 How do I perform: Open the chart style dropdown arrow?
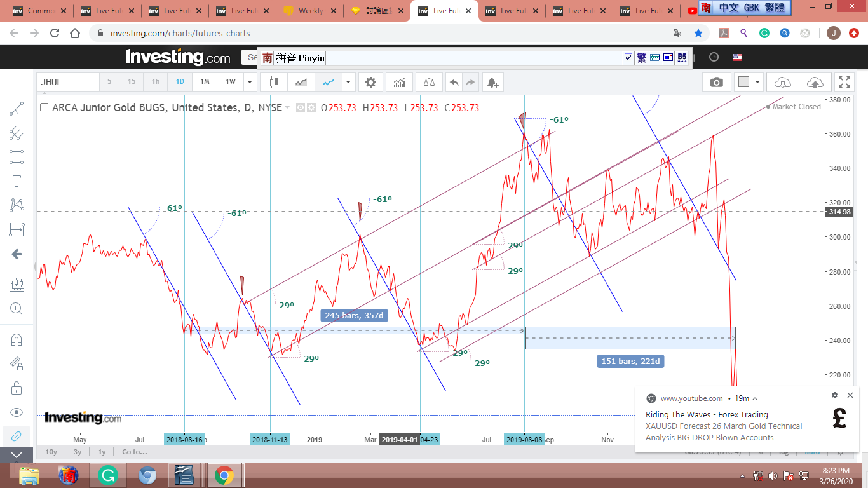[x=348, y=82]
